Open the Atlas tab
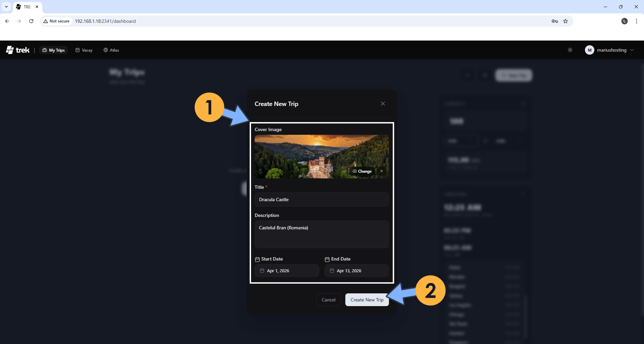Viewport: 644px width, 344px height. [111, 50]
